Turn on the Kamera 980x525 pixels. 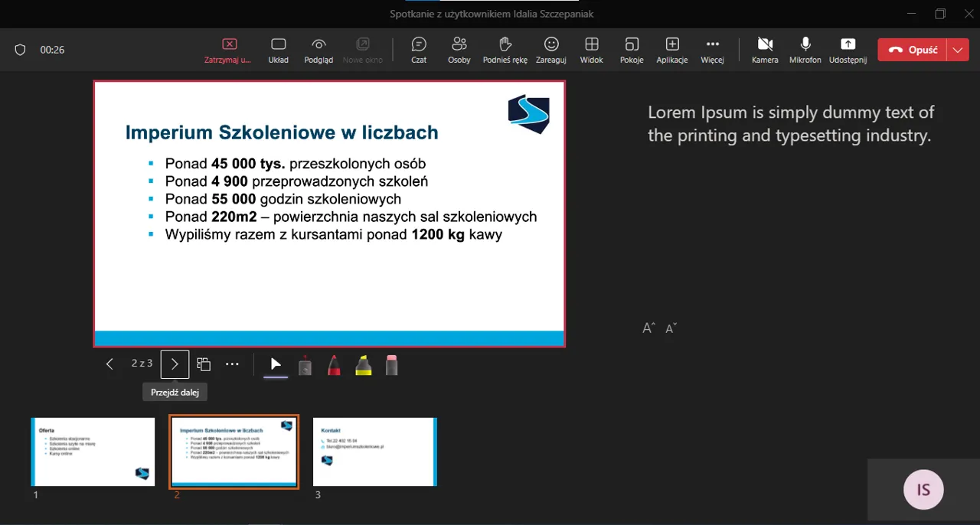pyautogui.click(x=764, y=49)
